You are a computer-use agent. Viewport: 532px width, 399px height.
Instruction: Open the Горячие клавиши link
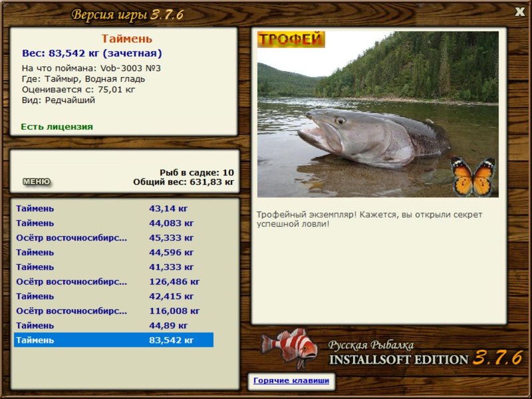tap(291, 380)
